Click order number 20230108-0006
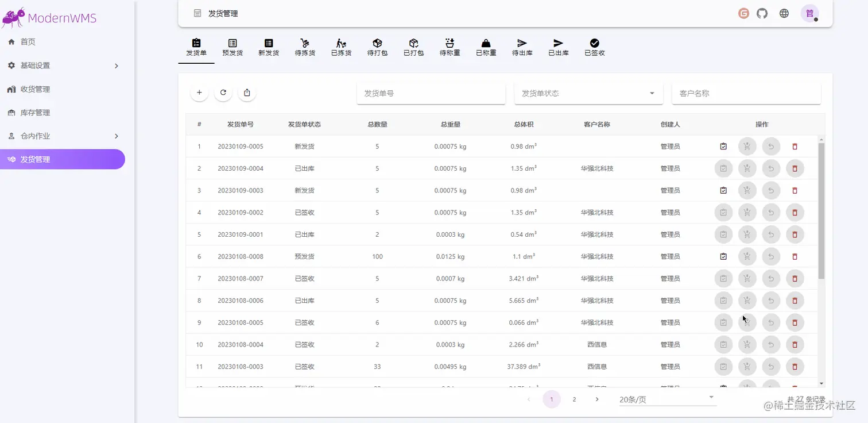Screen dimensions: 868x423 point(241,301)
